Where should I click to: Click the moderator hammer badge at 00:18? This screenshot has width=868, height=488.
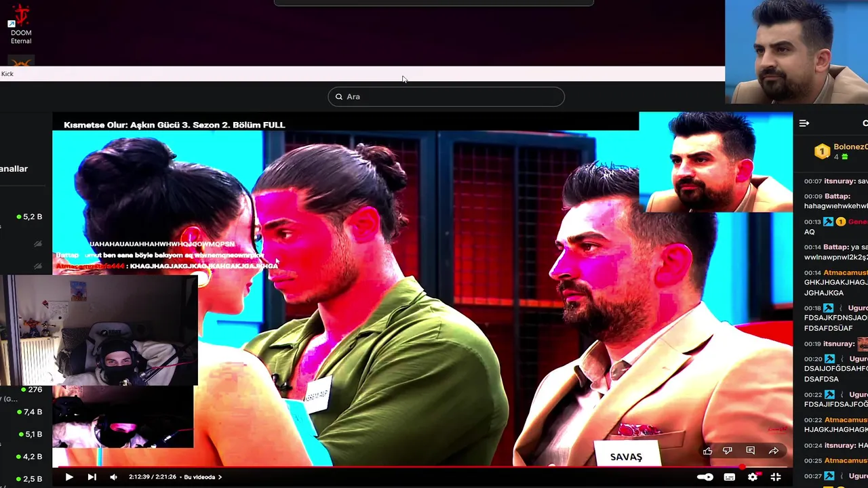point(829,308)
